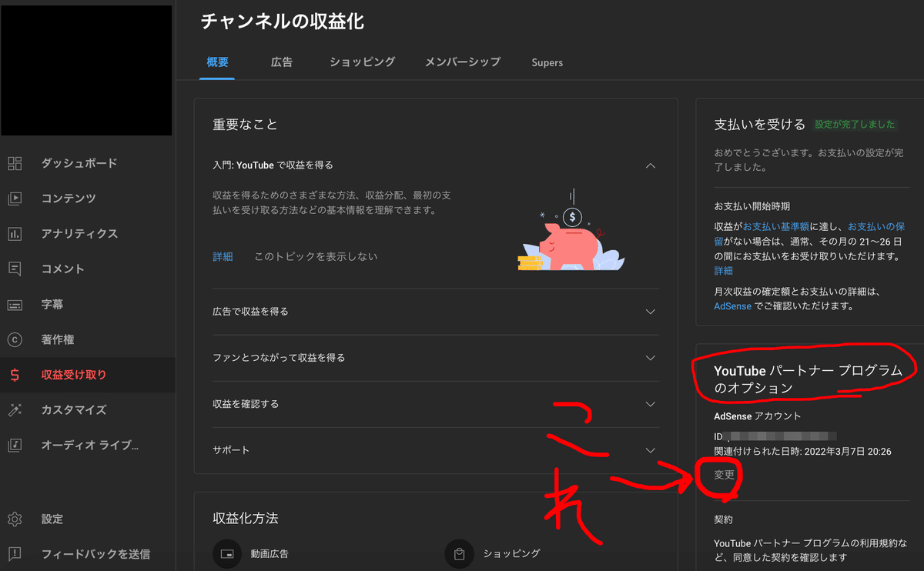This screenshot has height=571, width=924.
Task: Open the メンバーシップ tab
Action: (x=463, y=62)
